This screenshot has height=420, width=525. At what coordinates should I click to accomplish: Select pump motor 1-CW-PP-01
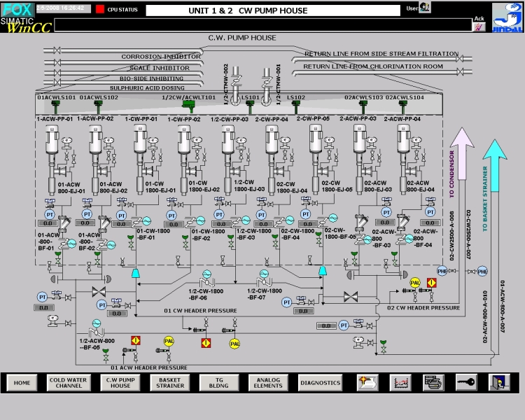click(140, 140)
